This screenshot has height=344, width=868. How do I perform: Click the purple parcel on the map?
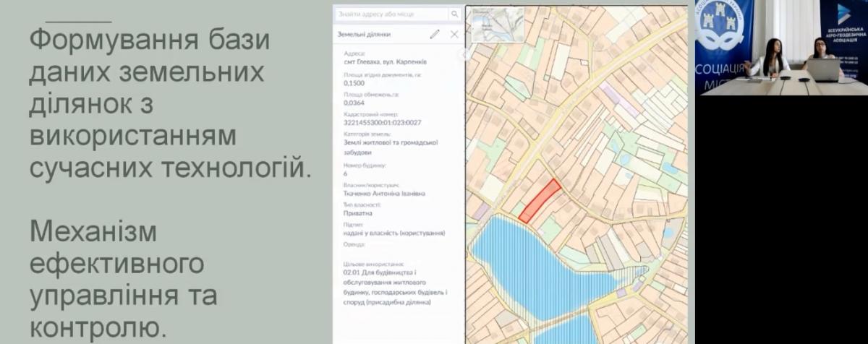(610, 94)
